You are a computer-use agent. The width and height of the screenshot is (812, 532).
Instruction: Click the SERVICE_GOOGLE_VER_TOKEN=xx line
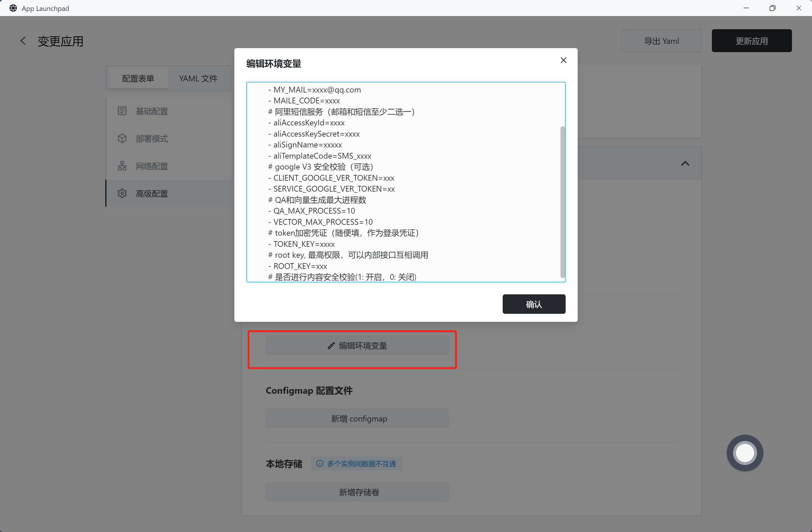331,189
